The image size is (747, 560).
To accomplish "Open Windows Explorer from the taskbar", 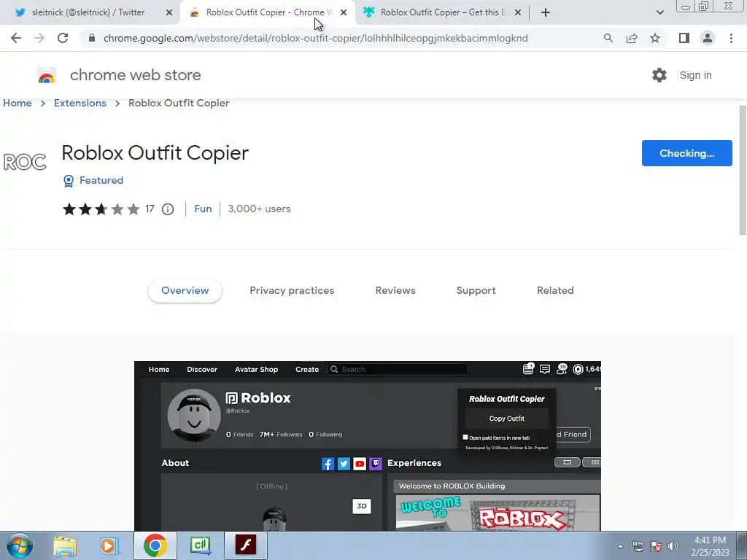I will [x=65, y=545].
